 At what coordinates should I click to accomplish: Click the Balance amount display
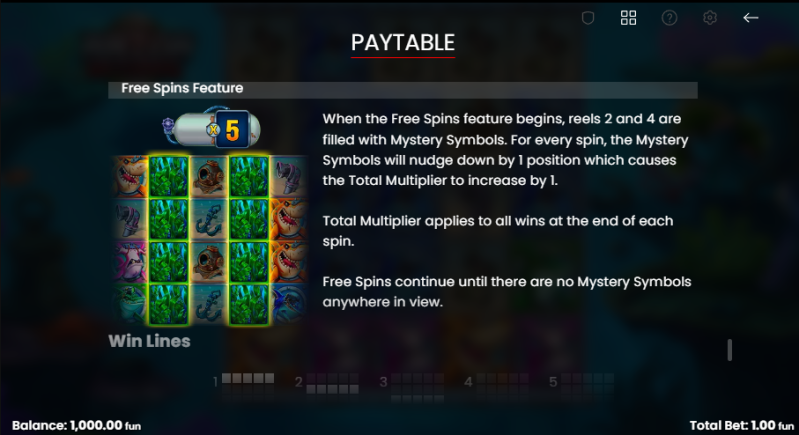[x=76, y=425]
